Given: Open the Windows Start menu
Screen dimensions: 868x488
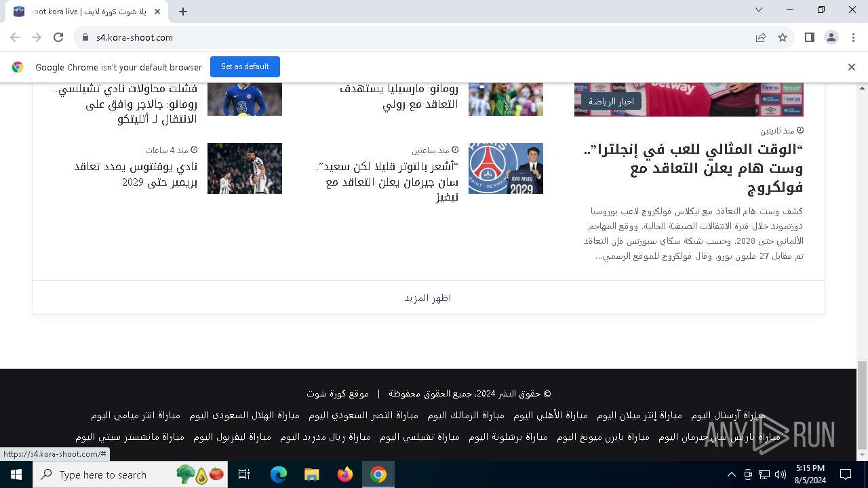Looking at the screenshot, I should pos(16,474).
